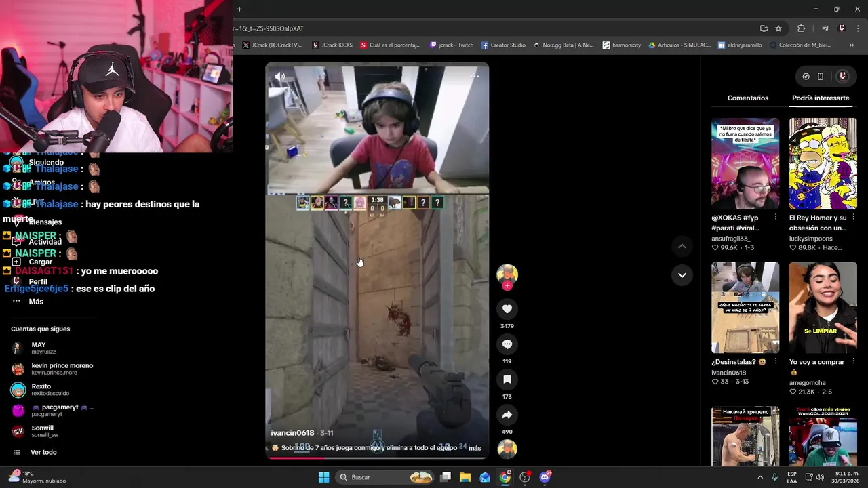868x488 pixels.
Task: Click the install/cast icon in the address bar
Action: coord(764,28)
